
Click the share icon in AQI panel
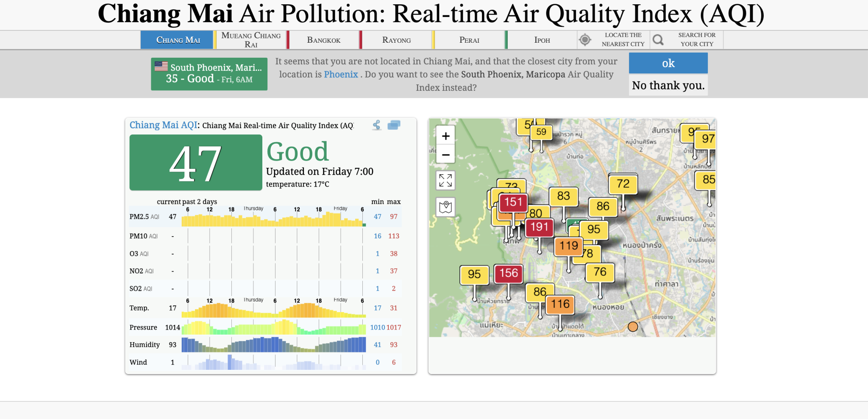377,125
